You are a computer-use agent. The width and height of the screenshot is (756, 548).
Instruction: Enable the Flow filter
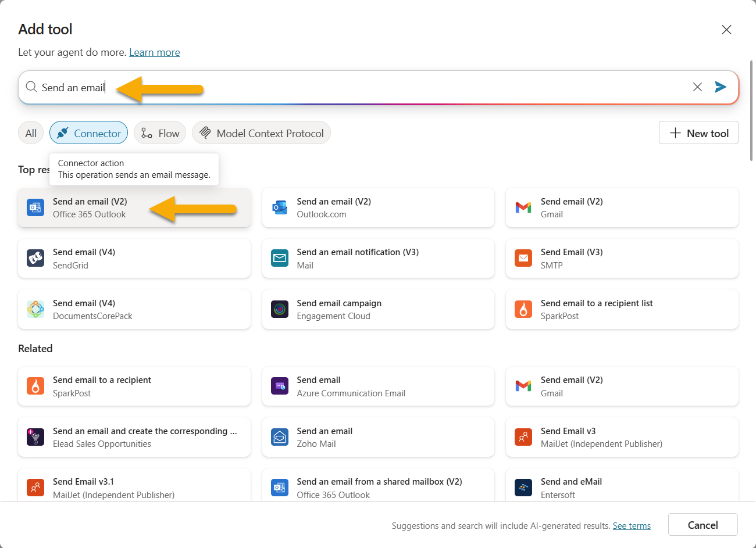159,132
